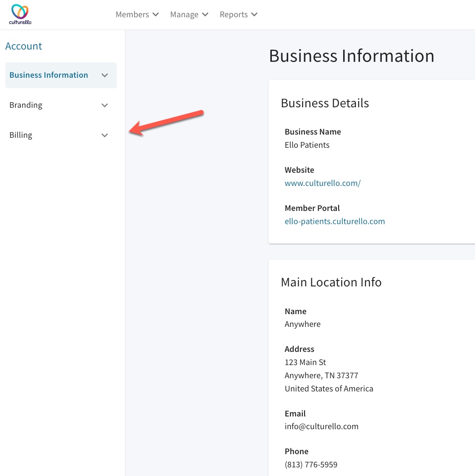Viewport: 475px width, 476px height.
Task: Open the Branding sidebar section
Action: [x=61, y=105]
